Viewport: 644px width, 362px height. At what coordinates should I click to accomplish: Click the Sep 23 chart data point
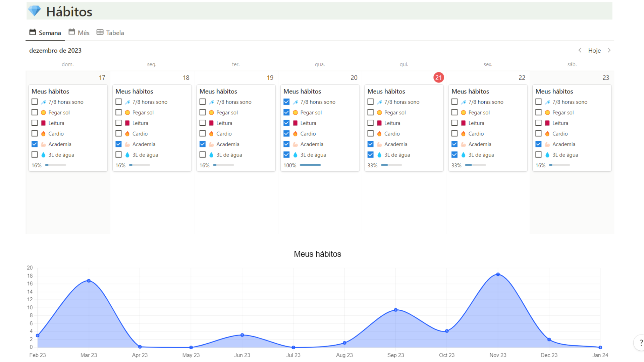[x=396, y=310]
